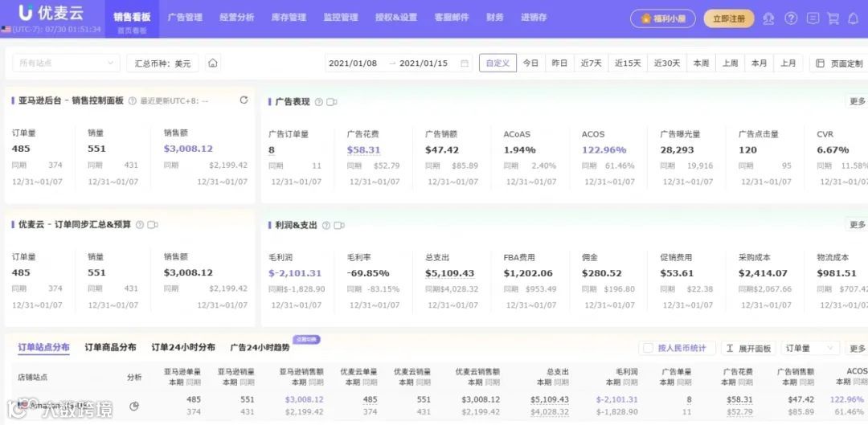Open the 授权&设置 navigation menu
Viewport: 868px width, 425px height.
pos(395,17)
